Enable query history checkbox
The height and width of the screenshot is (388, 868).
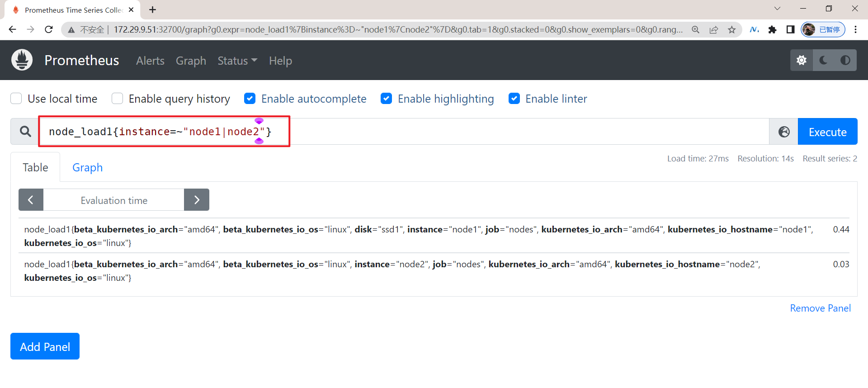117,99
